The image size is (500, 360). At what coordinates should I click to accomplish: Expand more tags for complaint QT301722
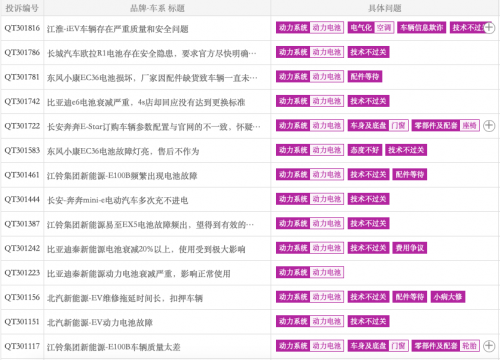[x=489, y=126]
